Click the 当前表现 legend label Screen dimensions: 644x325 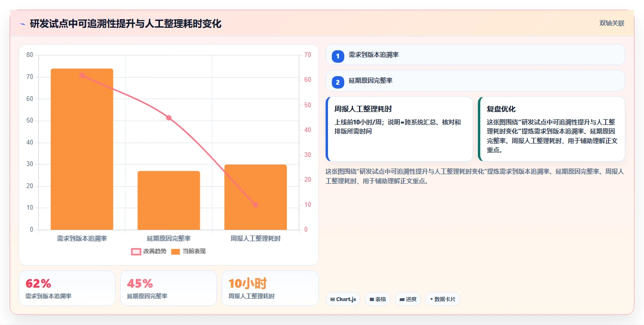[194, 251]
